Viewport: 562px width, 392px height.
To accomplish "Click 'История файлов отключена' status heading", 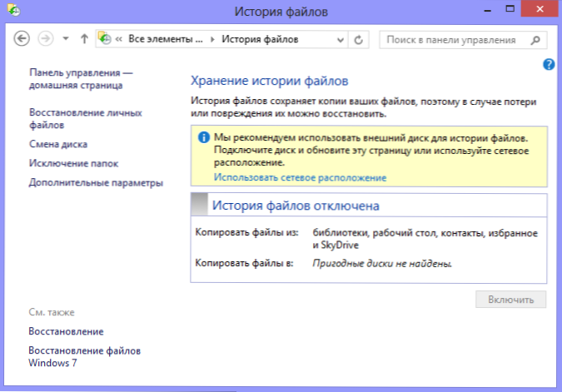I will pos(296,206).
